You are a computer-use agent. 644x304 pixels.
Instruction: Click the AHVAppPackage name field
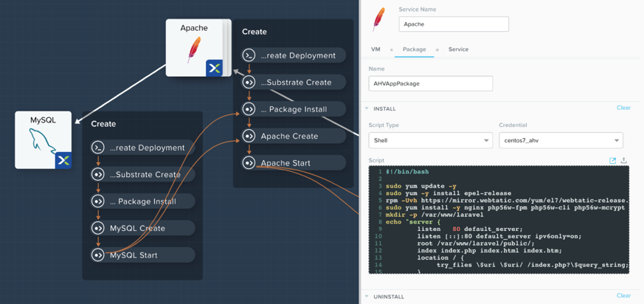(x=430, y=83)
